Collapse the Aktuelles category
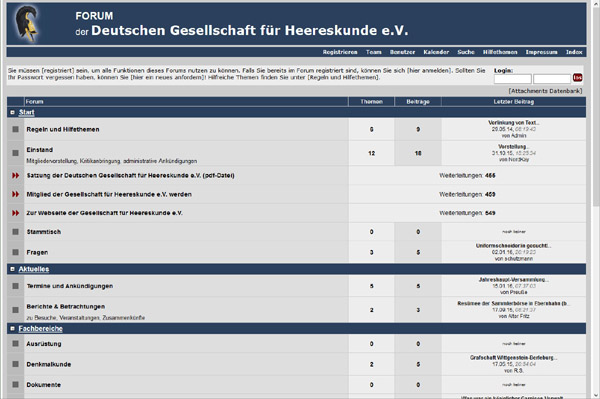Image resolution: width=600 pixels, height=399 pixels. coord(12,269)
